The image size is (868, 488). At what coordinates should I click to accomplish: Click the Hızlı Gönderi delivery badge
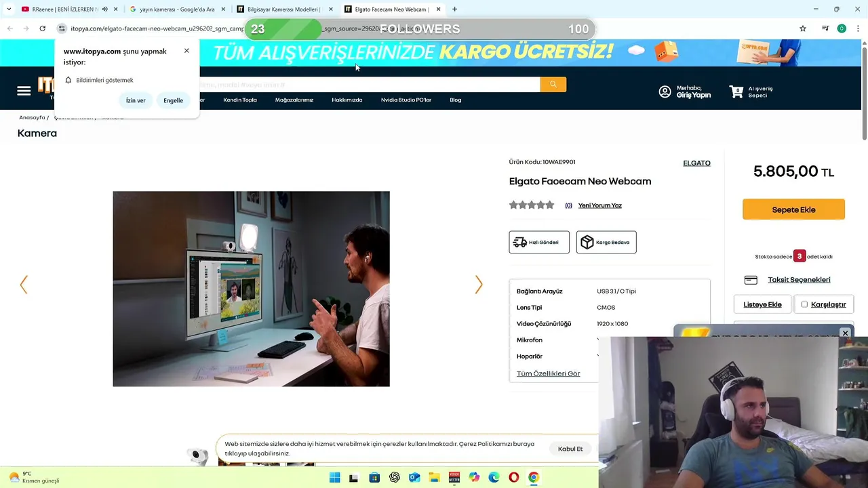coord(539,242)
